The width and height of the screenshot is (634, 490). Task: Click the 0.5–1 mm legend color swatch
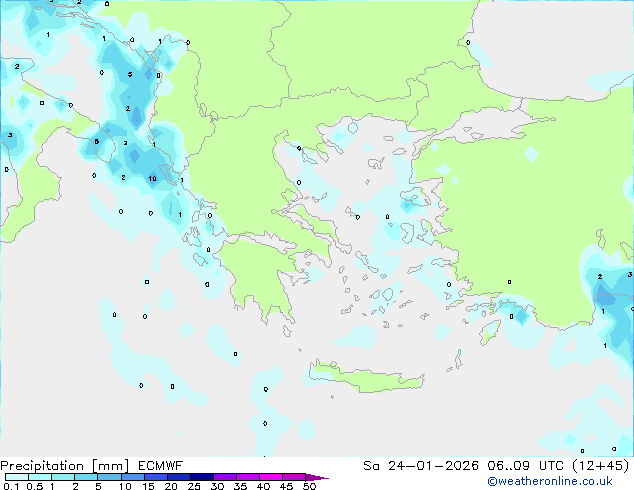click(x=40, y=477)
